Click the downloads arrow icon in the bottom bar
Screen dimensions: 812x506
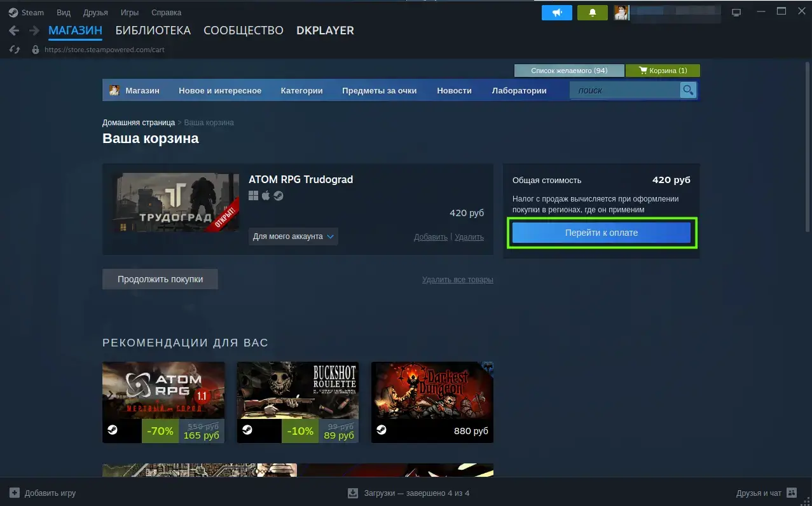(353, 493)
